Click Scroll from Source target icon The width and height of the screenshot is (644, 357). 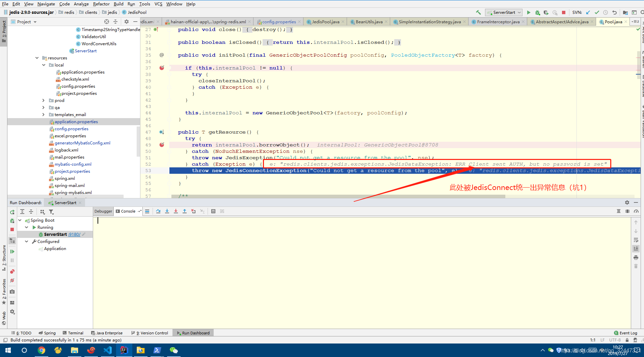(107, 22)
